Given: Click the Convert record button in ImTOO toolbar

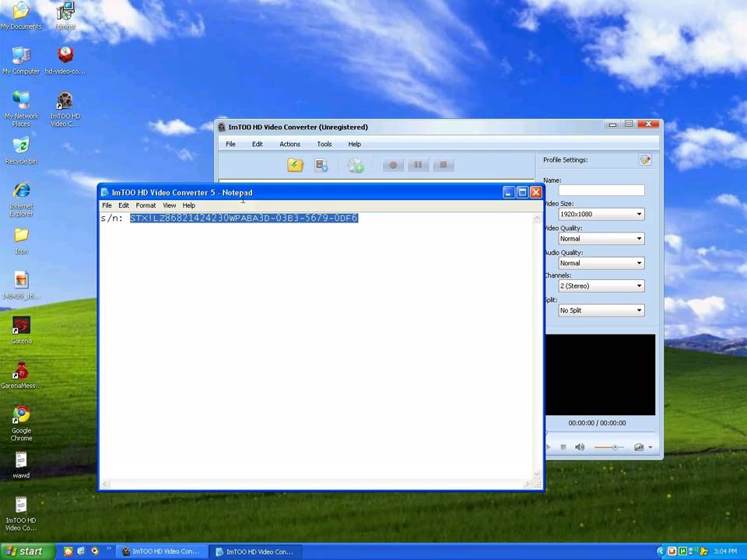Looking at the screenshot, I should click(393, 165).
